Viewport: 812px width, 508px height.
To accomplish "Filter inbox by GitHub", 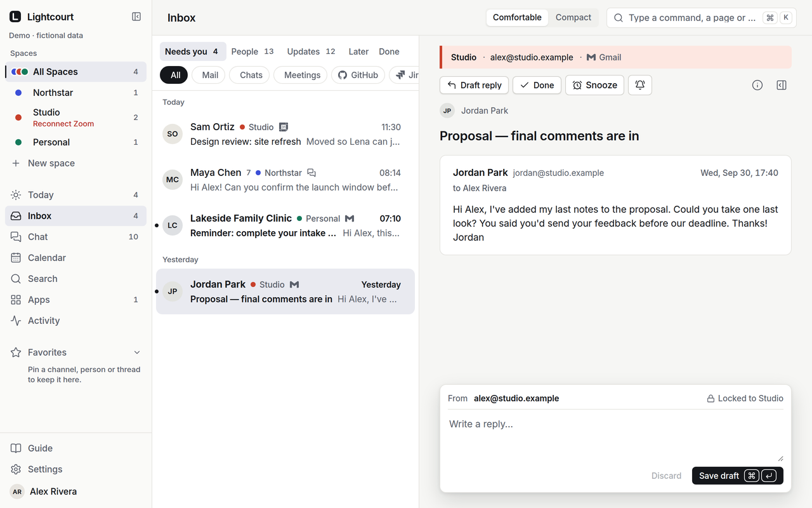I will tap(358, 75).
